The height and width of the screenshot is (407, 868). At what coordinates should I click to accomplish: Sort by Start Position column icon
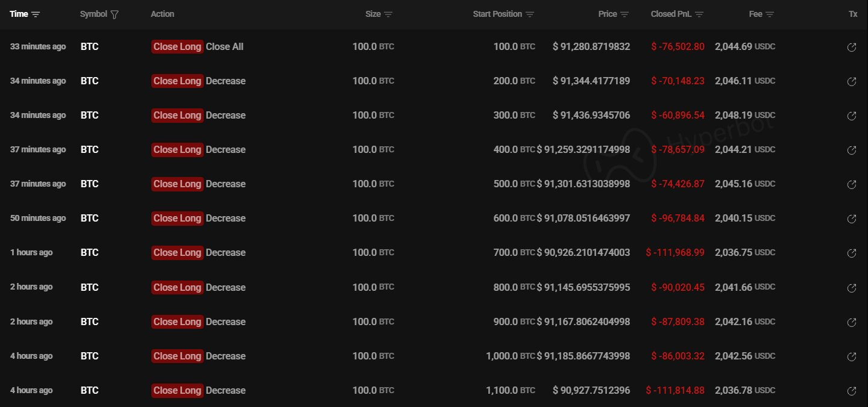[530, 14]
